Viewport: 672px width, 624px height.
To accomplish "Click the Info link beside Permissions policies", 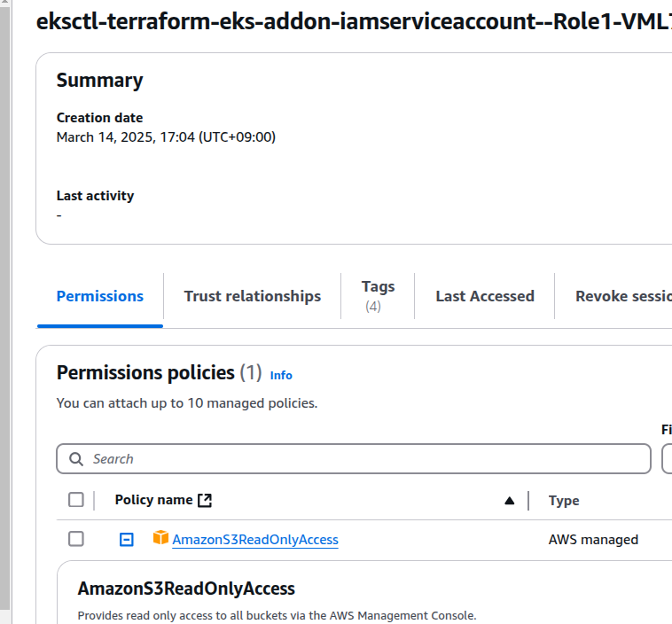I will tap(281, 376).
